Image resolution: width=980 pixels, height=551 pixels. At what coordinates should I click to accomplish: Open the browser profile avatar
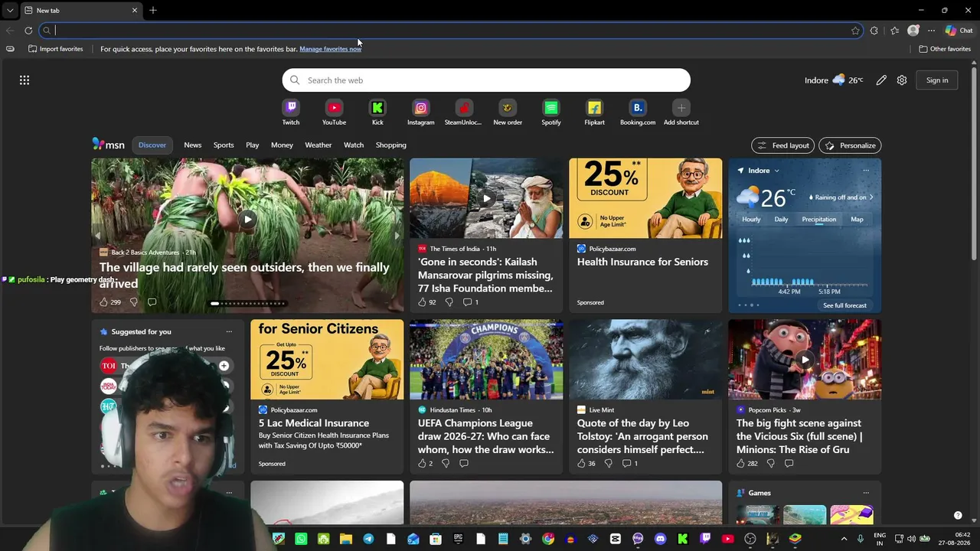tap(913, 31)
